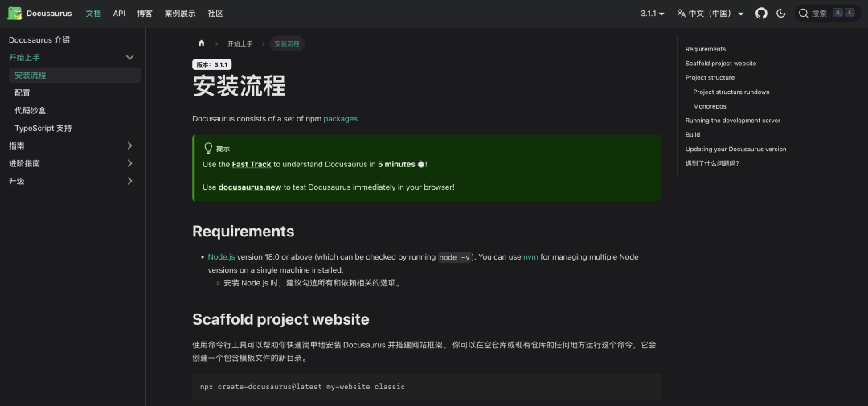Open the 中文（中国）language dropdown
The height and width of the screenshot is (406, 868).
710,14
